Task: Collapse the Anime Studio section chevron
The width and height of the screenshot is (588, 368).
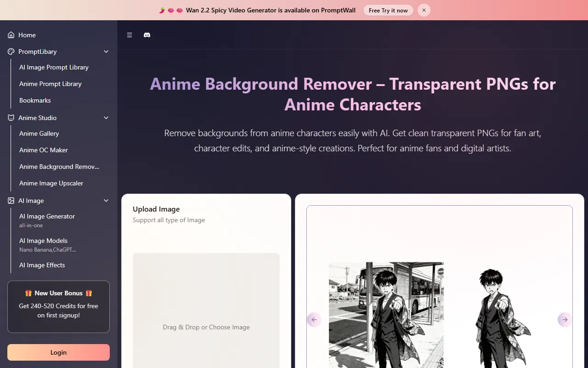Action: coord(106,118)
